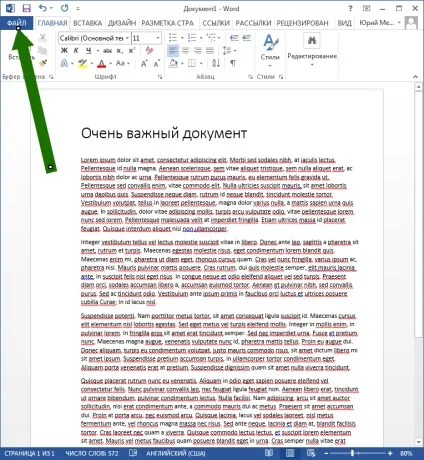
Task: Switch to read mode view icon
Action: (x=269, y=453)
